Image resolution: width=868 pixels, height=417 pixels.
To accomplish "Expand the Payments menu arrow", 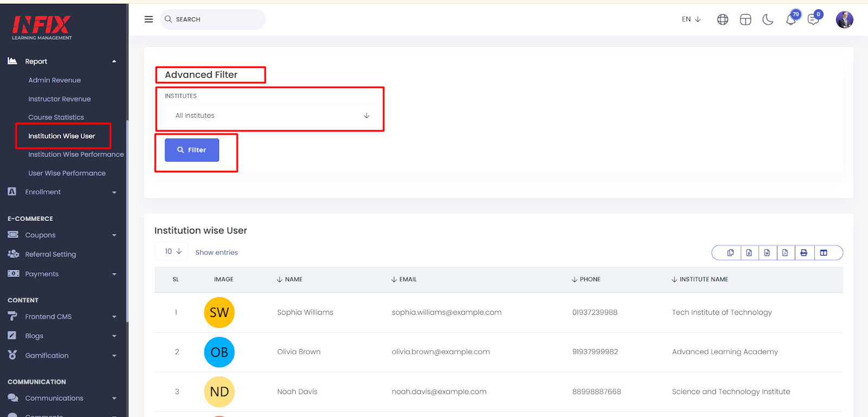I will pos(114,274).
